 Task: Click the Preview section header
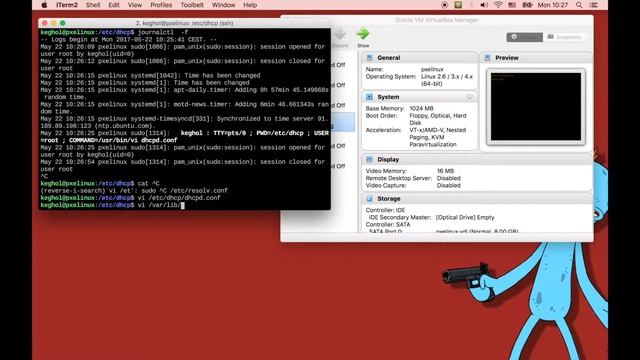(x=536, y=58)
